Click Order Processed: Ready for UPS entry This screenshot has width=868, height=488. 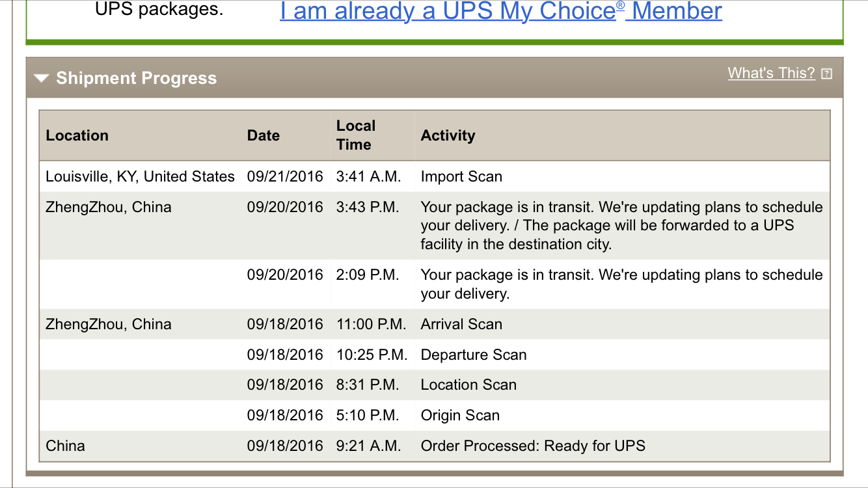point(533,446)
